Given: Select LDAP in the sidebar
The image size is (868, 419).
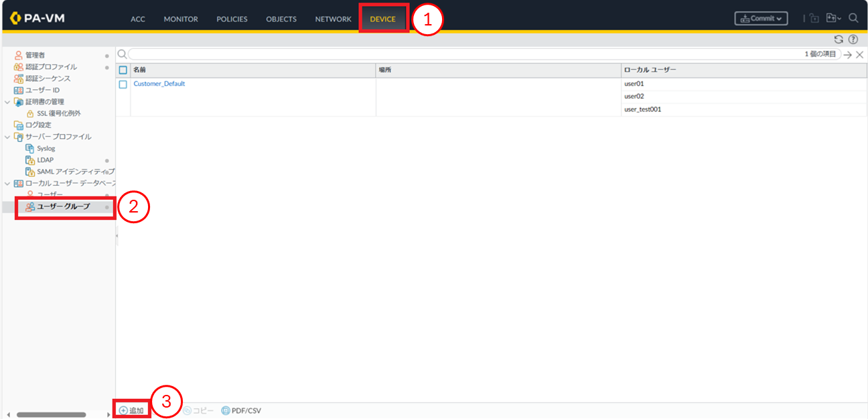Looking at the screenshot, I should click(45, 160).
